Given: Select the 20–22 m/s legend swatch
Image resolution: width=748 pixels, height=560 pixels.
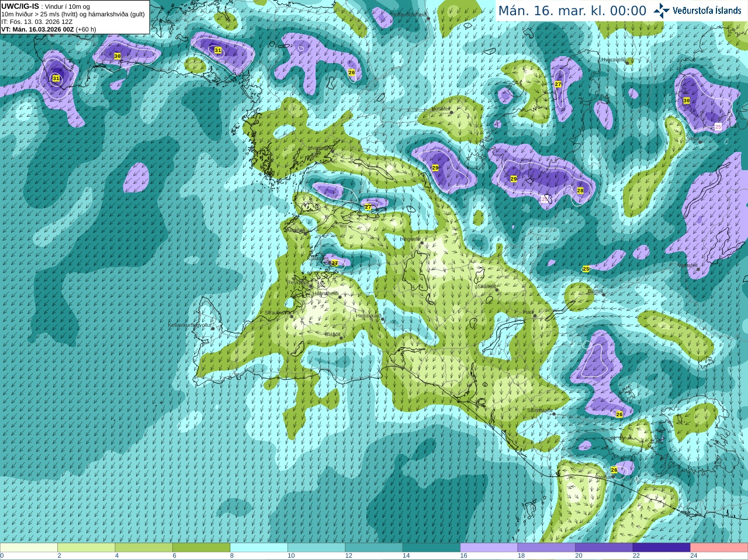Looking at the screenshot, I should point(604,548).
